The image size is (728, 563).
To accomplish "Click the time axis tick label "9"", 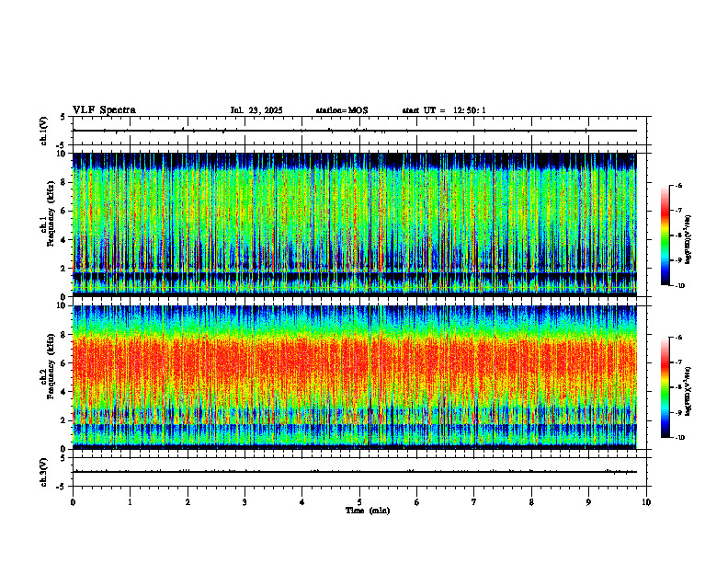I will pyautogui.click(x=588, y=502).
